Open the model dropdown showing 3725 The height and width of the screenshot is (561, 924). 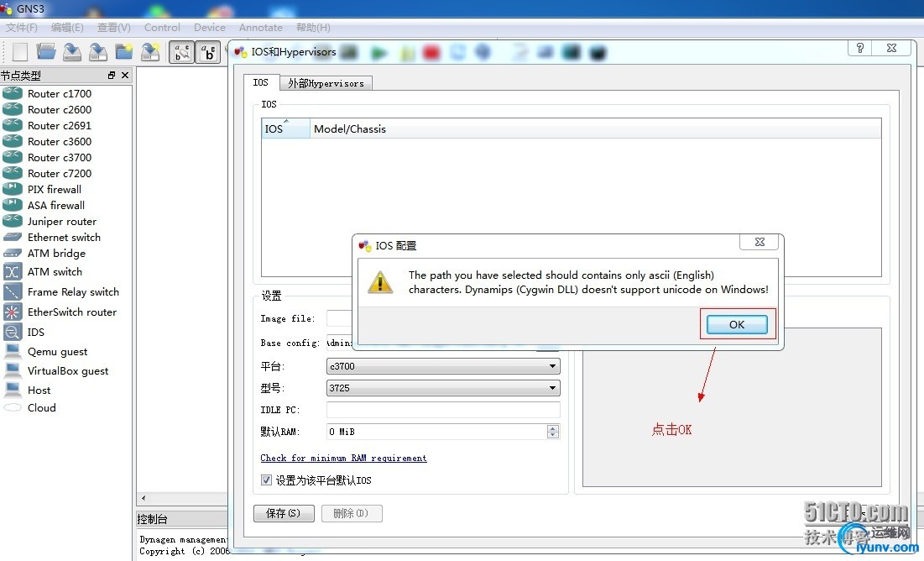[x=443, y=387]
